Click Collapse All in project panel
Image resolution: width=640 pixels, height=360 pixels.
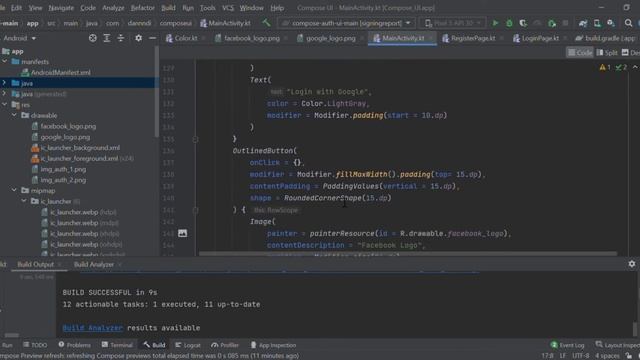click(x=121, y=38)
